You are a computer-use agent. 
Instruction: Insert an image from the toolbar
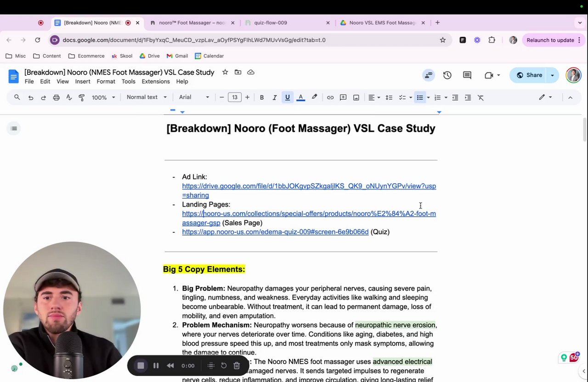pyautogui.click(x=356, y=97)
